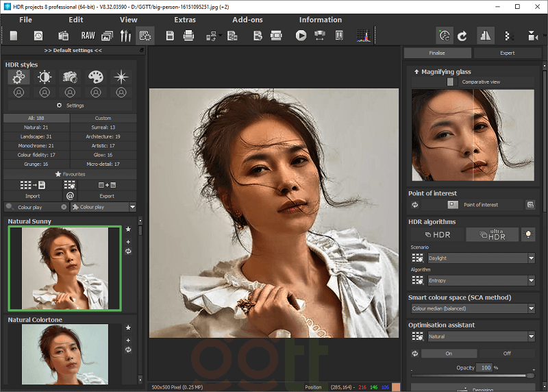
Task: Turn the Optimisation assistant On
Action: pyautogui.click(x=449, y=354)
